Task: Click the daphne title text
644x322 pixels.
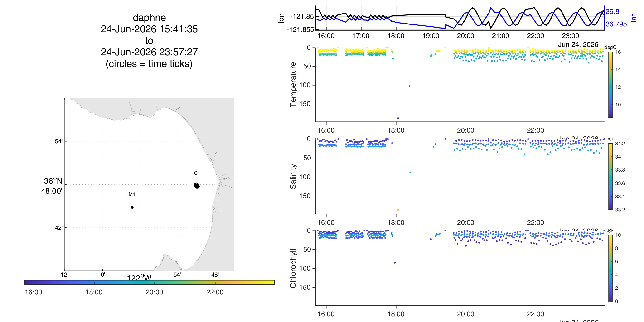Action: click(x=149, y=18)
